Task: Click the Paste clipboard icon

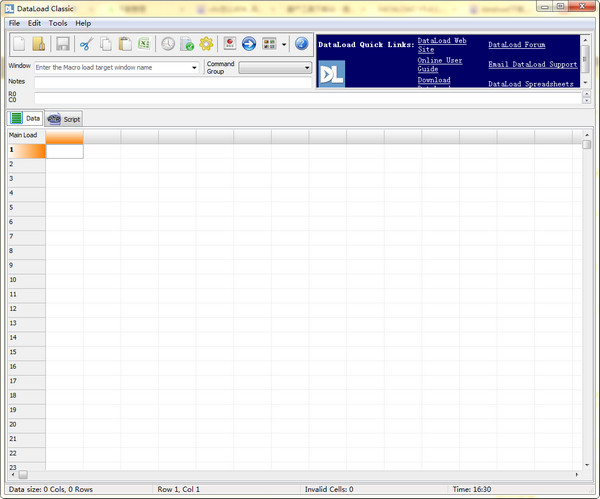Action: [125, 44]
